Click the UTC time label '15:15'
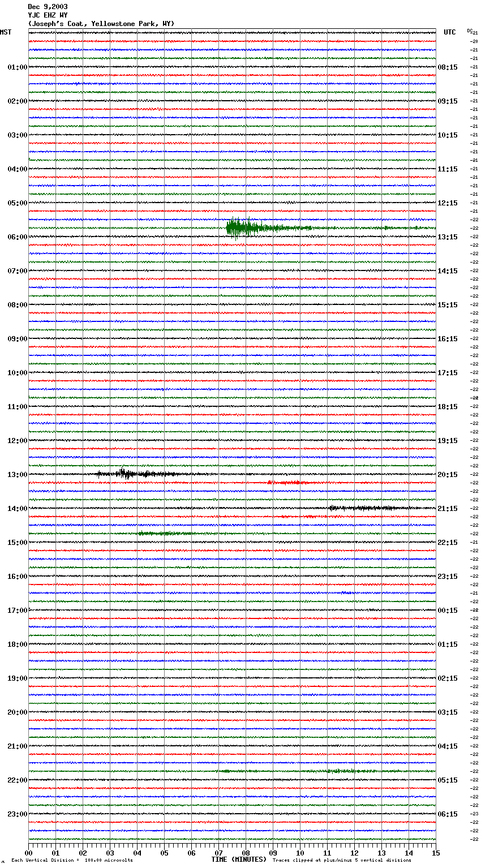Viewport: 481px width, 868px height. click(x=448, y=305)
